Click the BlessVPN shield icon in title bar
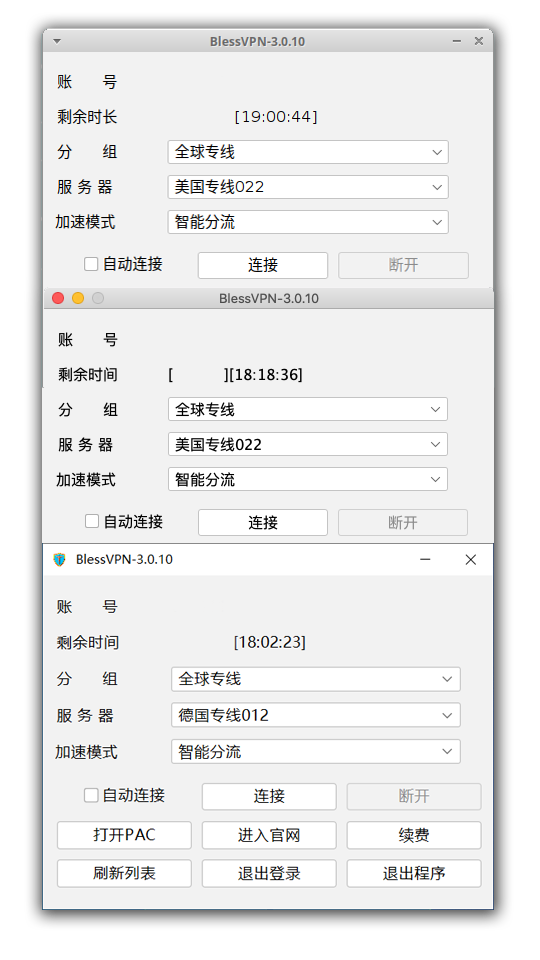Screen dimensions: 540x960 tap(59, 559)
